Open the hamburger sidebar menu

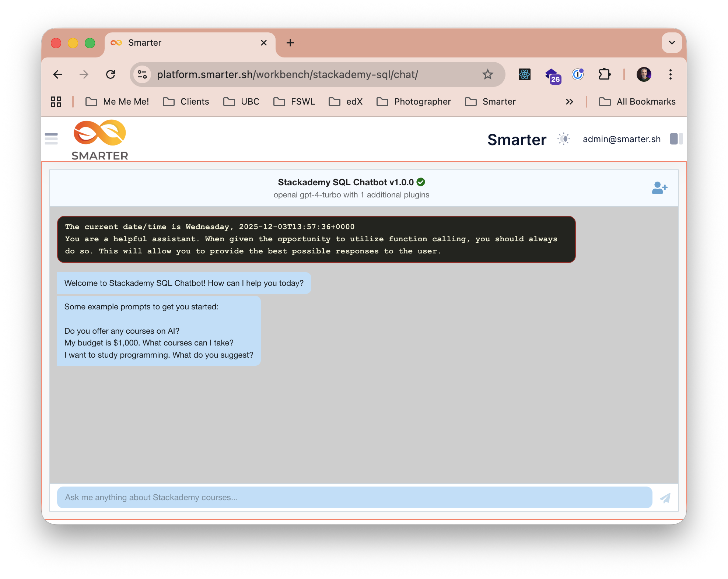51,139
